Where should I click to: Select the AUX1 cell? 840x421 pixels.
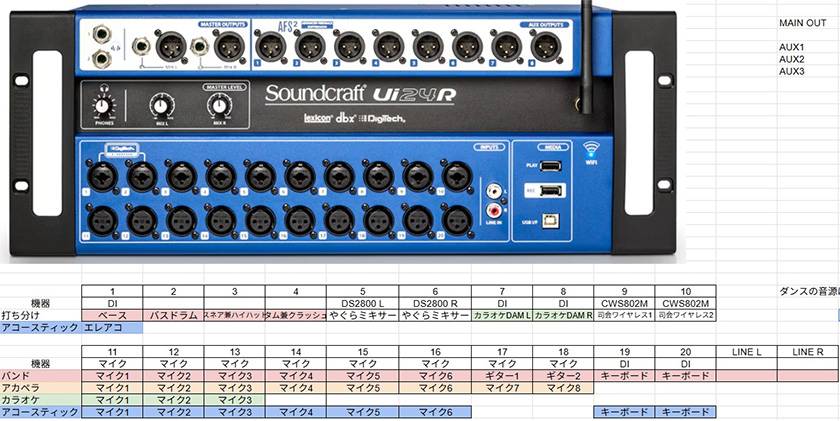pos(809,47)
